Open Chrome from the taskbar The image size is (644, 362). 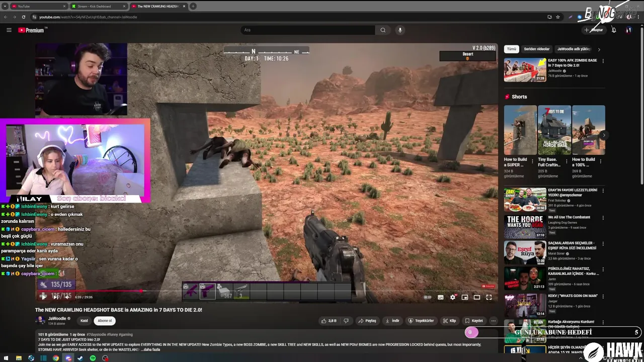55,358
